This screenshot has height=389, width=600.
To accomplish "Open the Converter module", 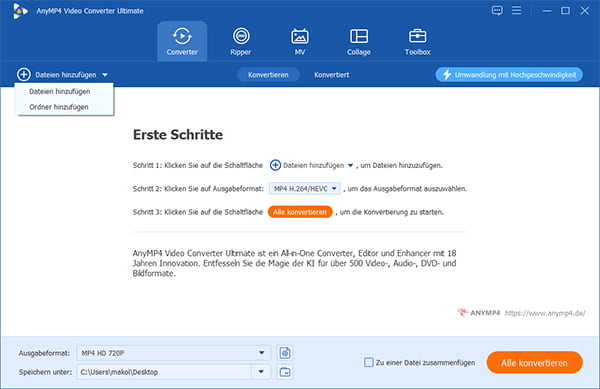I will coord(182,41).
